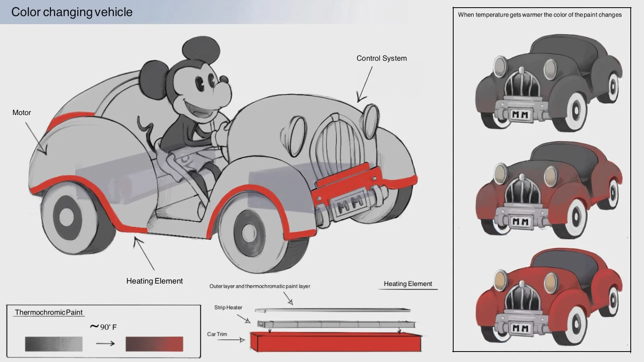
Task: Click the underlined 'Heating Element' heading
Action: click(x=408, y=284)
